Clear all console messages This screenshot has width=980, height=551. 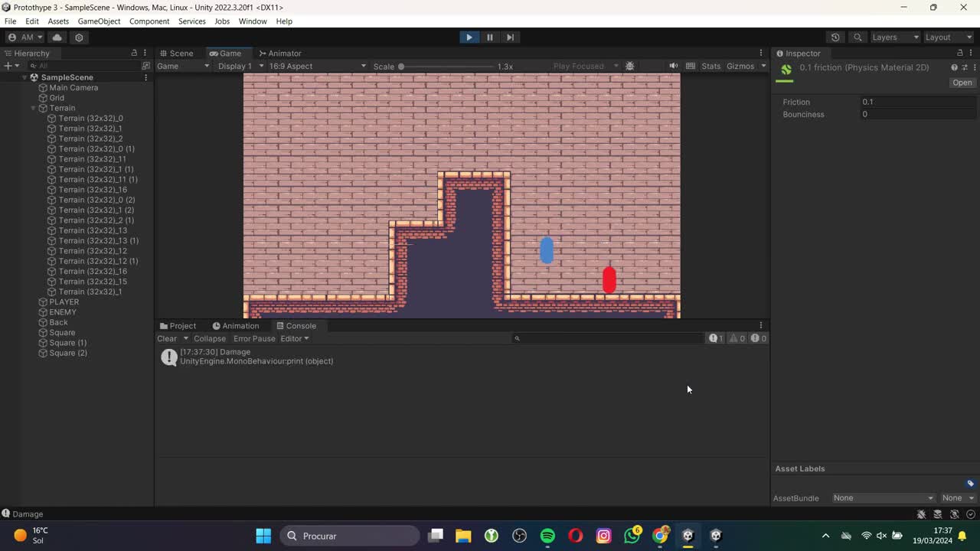[x=167, y=338]
